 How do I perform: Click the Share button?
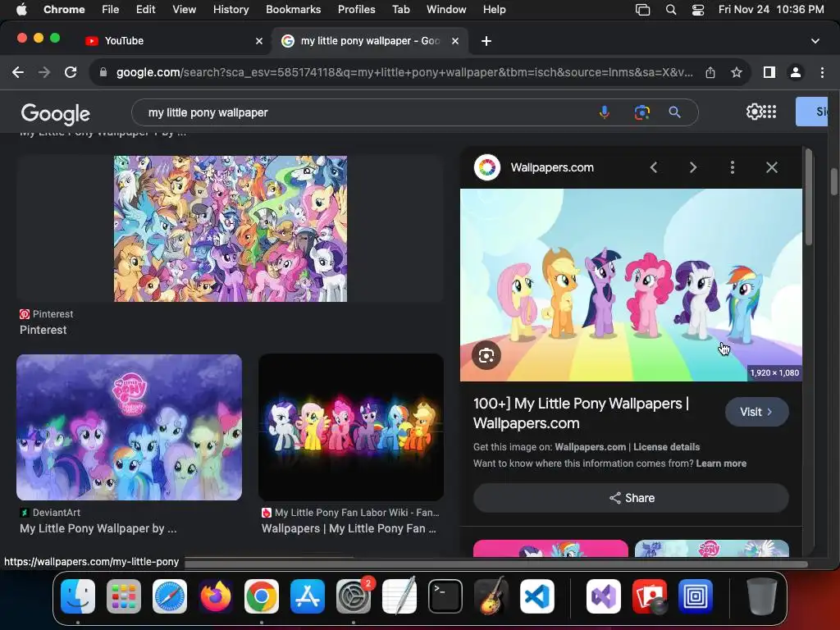point(631,498)
